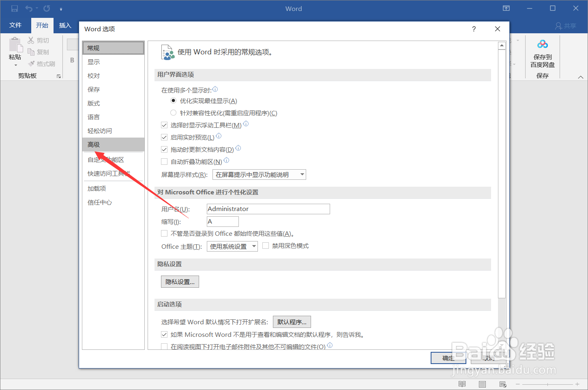Click the 默认程序... button
The height and width of the screenshot is (390, 588).
[x=292, y=322]
